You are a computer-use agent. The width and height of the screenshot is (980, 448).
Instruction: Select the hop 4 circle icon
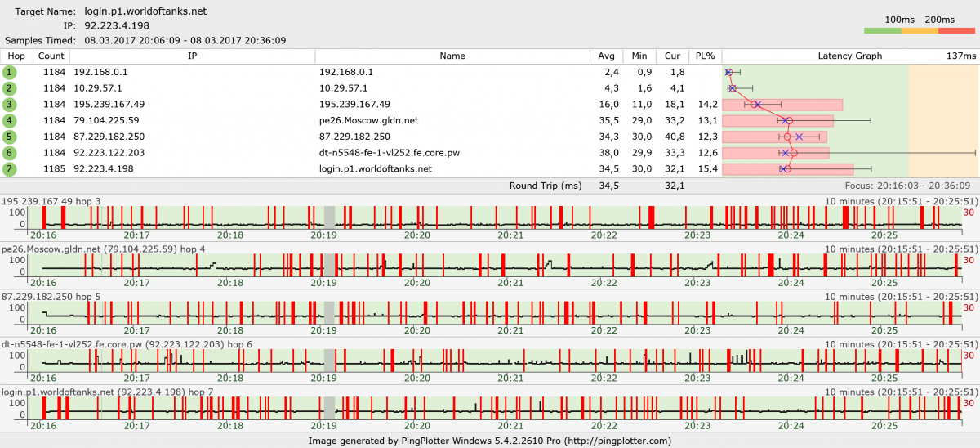9,120
